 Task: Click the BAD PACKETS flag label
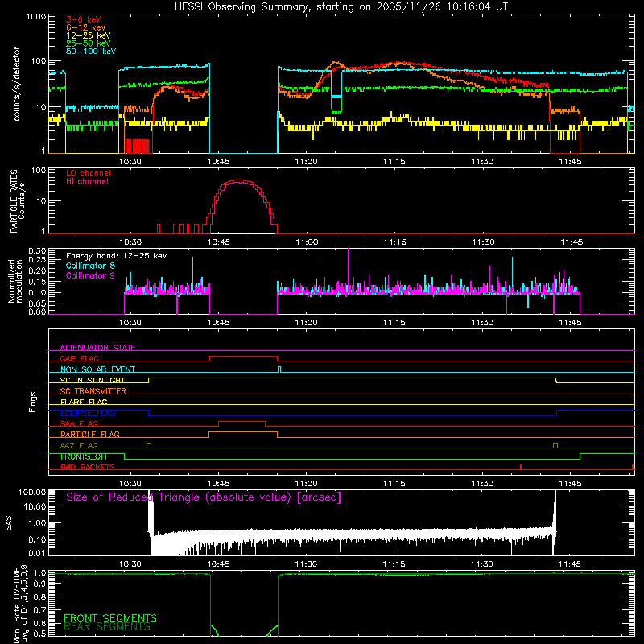point(88,467)
